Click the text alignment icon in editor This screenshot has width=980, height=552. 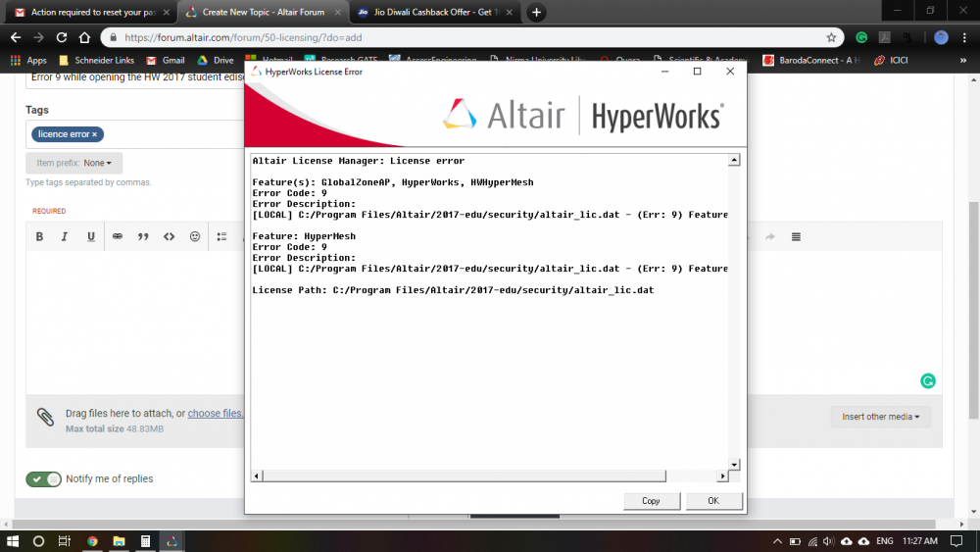tap(796, 237)
